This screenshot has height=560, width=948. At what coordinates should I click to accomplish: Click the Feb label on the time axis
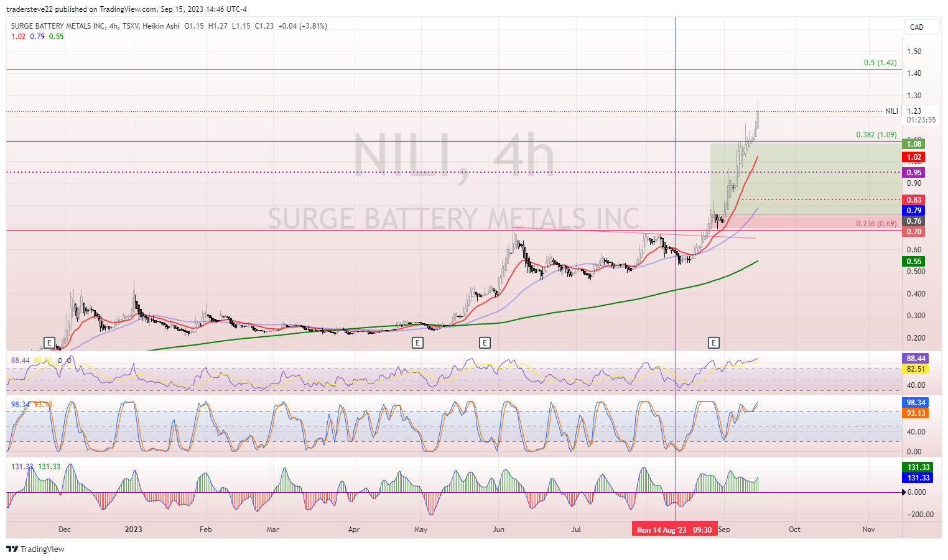click(x=205, y=530)
